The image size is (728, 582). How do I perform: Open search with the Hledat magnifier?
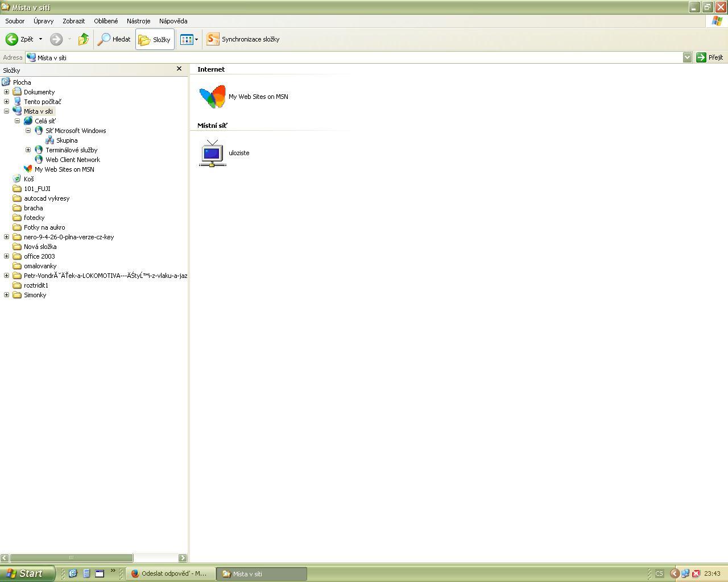click(x=104, y=39)
